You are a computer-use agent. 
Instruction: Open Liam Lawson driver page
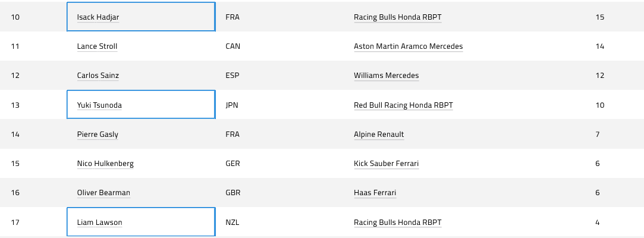point(99,223)
